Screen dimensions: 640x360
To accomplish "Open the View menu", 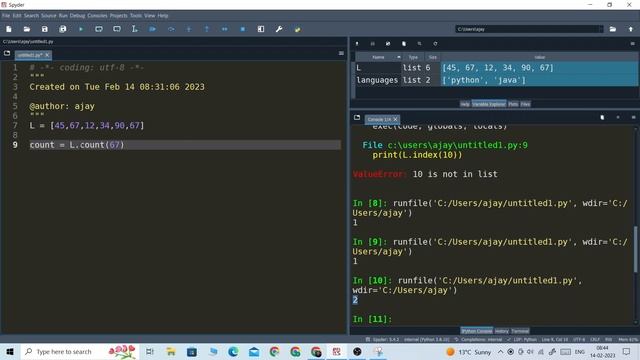I will tap(150, 16).
